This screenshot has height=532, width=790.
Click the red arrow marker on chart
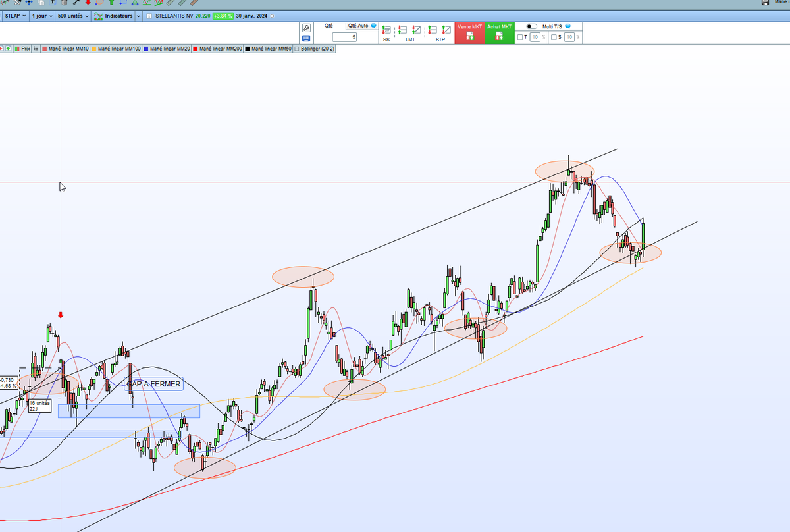pyautogui.click(x=61, y=315)
